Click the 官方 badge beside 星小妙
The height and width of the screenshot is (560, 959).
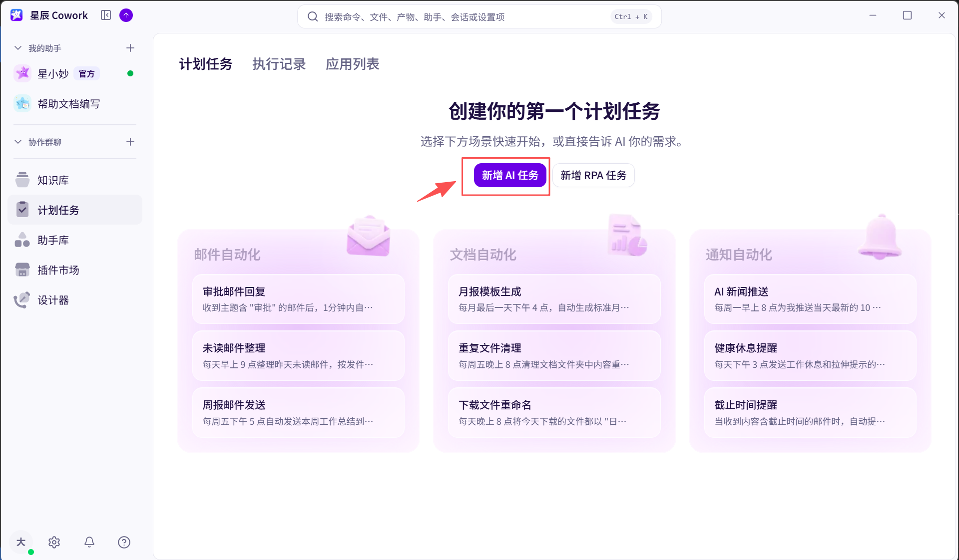pyautogui.click(x=87, y=74)
